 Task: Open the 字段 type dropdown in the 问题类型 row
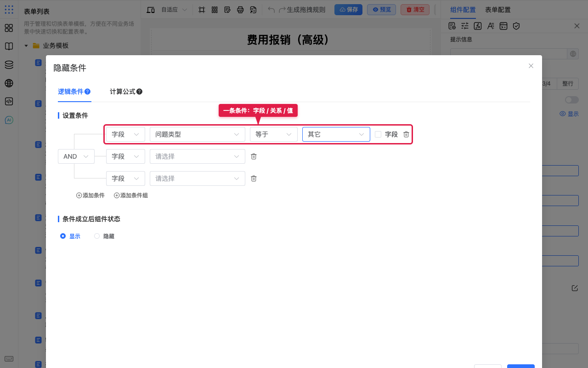125,134
